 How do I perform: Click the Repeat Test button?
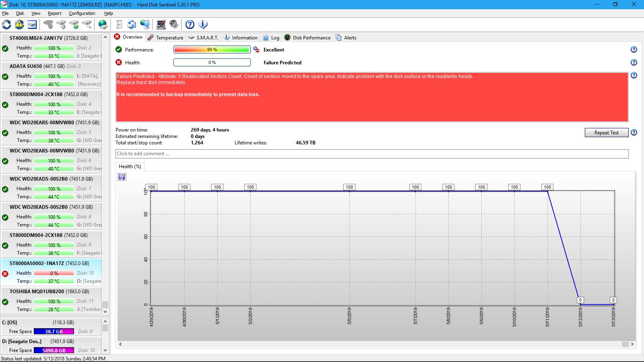click(607, 133)
